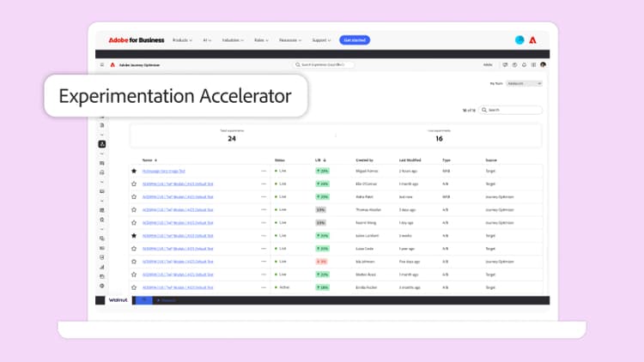Select the highlighted Experimentation icon in left sidebar
The image size is (644, 362).
point(102,144)
